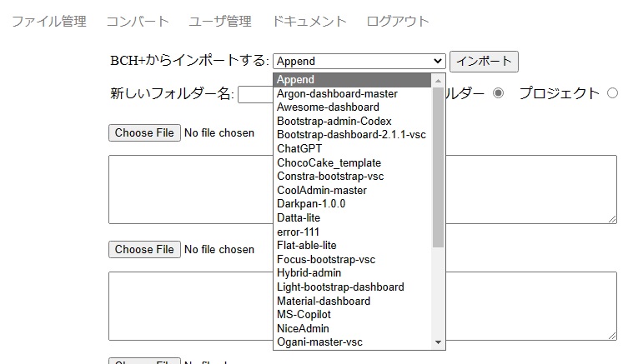Image resolution: width=643 pixels, height=364 pixels.
Task: Select the フォルダー radio button
Action: pyautogui.click(x=499, y=93)
